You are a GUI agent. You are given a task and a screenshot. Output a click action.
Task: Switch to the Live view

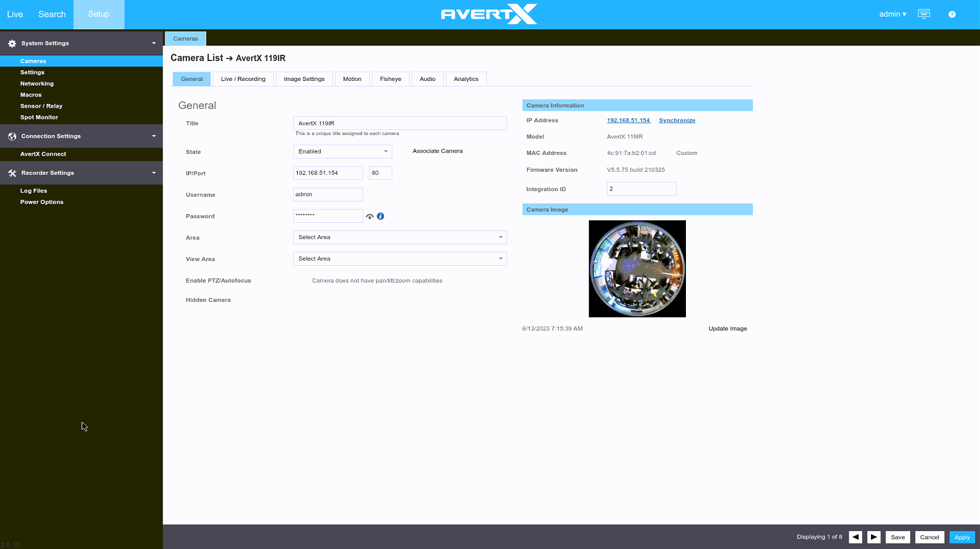tap(15, 14)
